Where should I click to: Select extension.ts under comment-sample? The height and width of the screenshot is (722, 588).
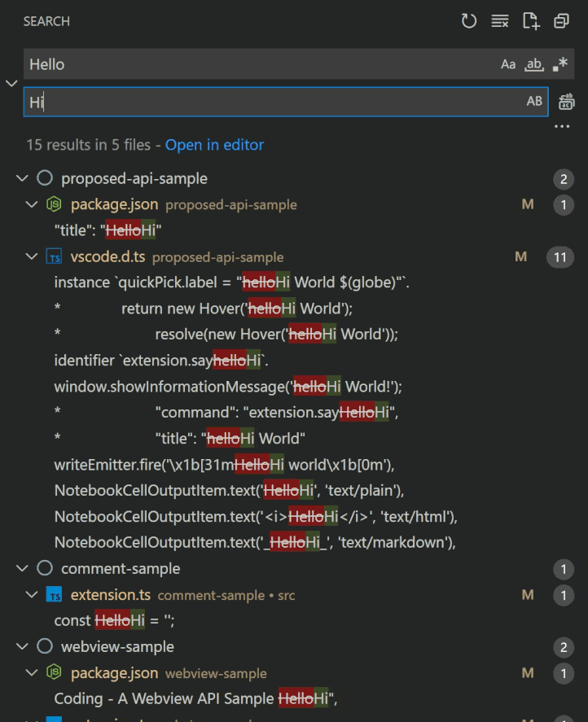pyautogui.click(x=111, y=595)
